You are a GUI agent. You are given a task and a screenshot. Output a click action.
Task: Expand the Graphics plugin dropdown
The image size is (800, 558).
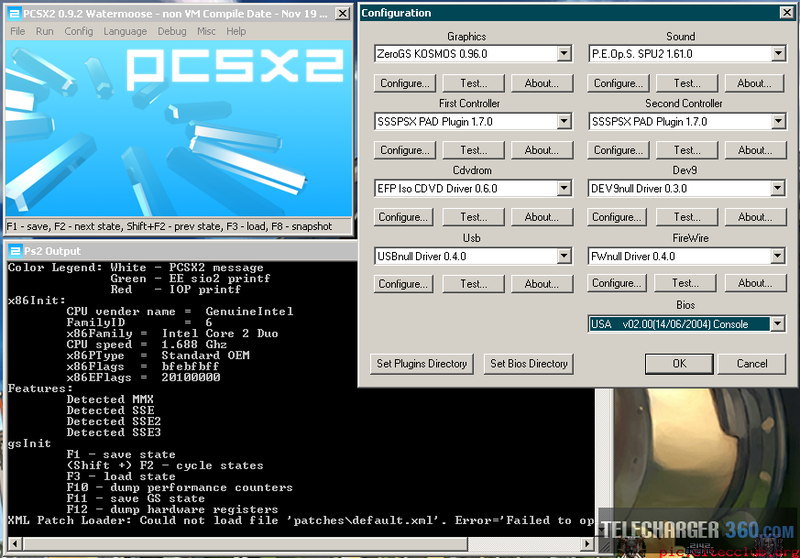tap(564, 54)
